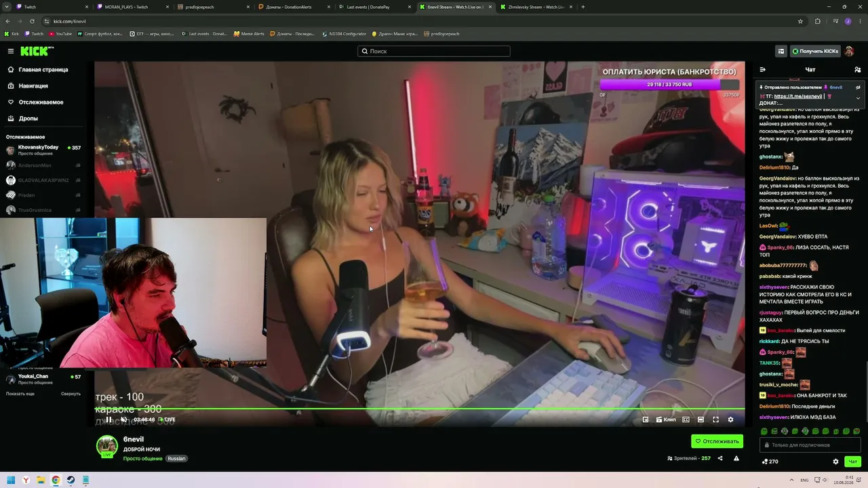868x488 pixels.
Task: Open GLADVALAKASPWNZ followed channel
Action: (43, 180)
